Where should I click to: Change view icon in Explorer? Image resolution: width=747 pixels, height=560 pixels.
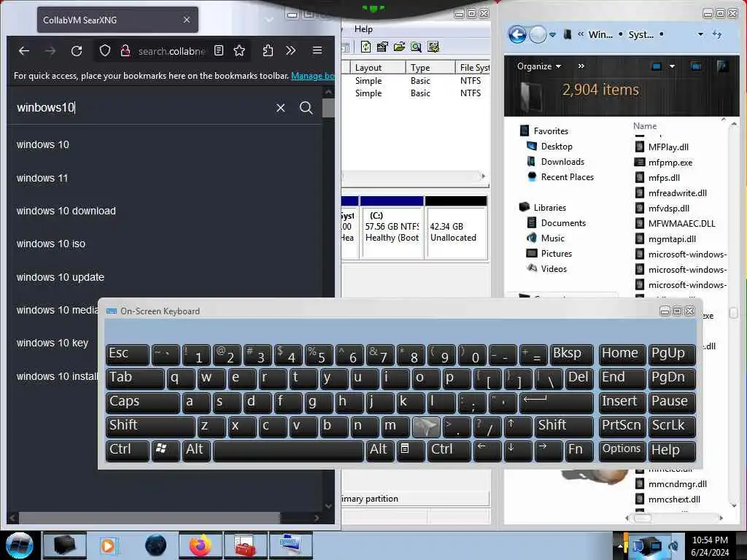[x=656, y=66]
